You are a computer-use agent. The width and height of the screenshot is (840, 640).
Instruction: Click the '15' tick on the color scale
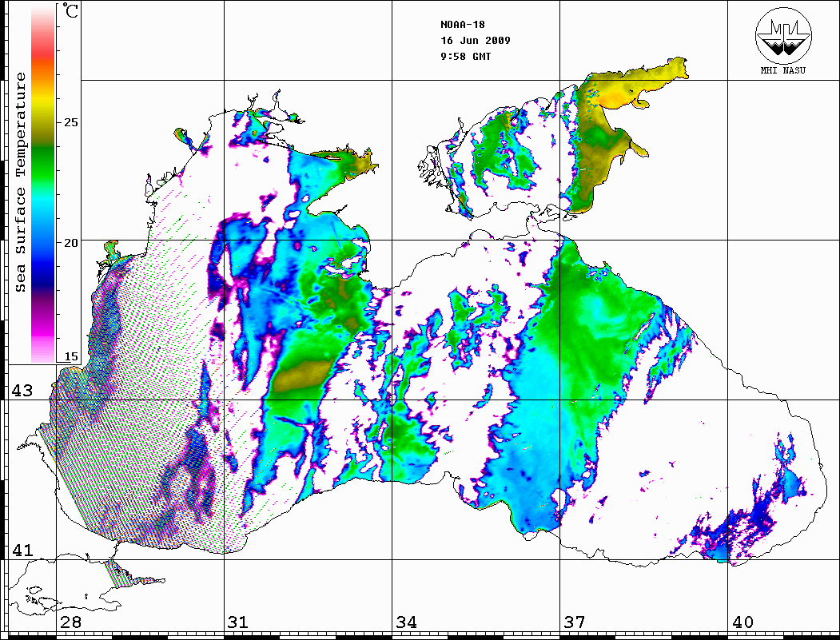coord(70,356)
